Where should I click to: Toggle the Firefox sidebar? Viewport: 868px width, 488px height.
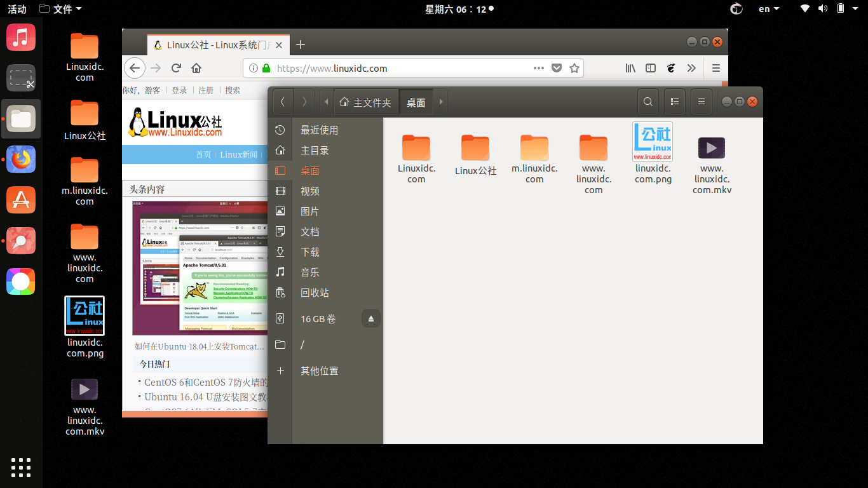650,68
